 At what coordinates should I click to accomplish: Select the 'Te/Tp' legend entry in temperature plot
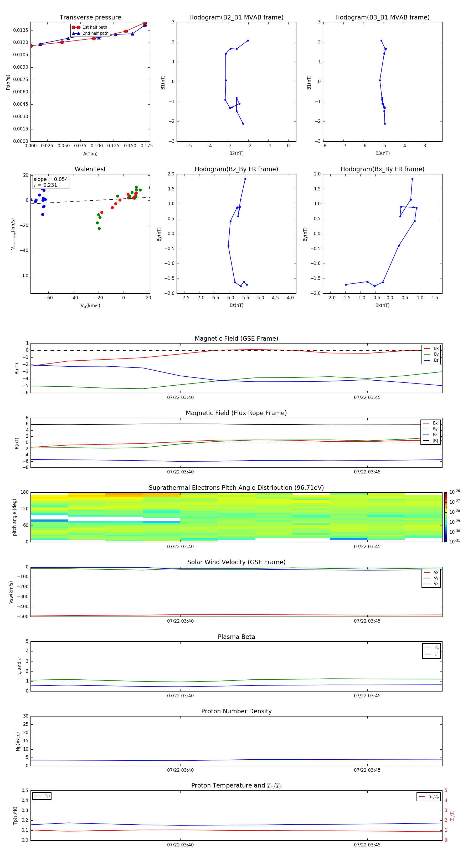429,796
